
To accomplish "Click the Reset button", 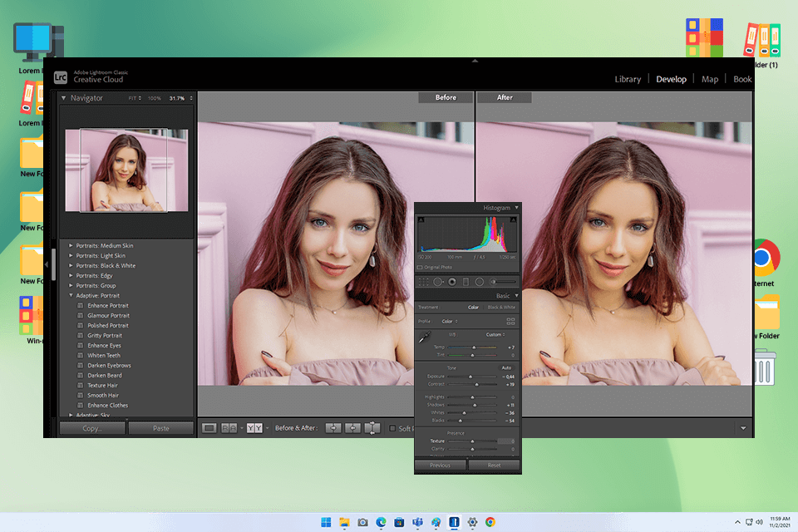I will (494, 465).
